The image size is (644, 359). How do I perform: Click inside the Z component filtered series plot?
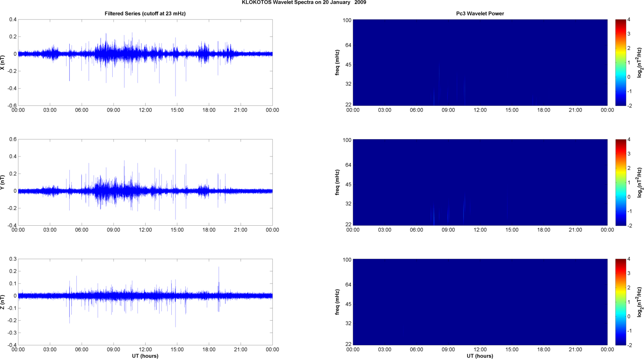pyautogui.click(x=145, y=302)
